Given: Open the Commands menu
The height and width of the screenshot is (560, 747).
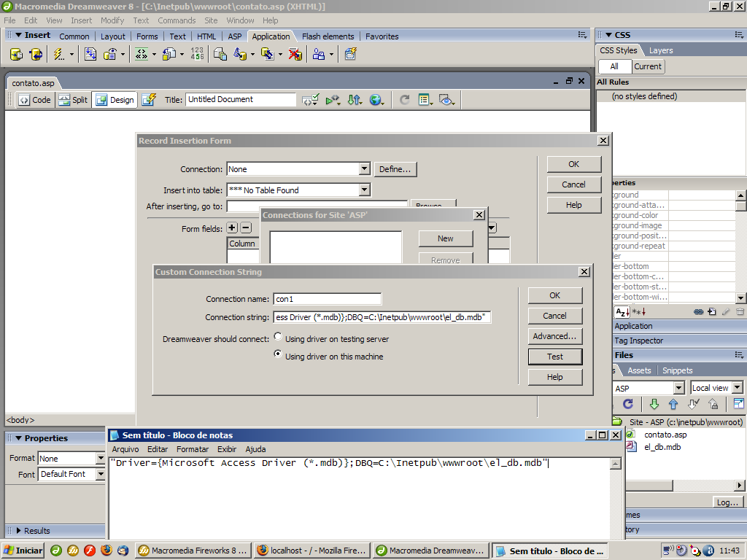Looking at the screenshot, I should pos(177,20).
